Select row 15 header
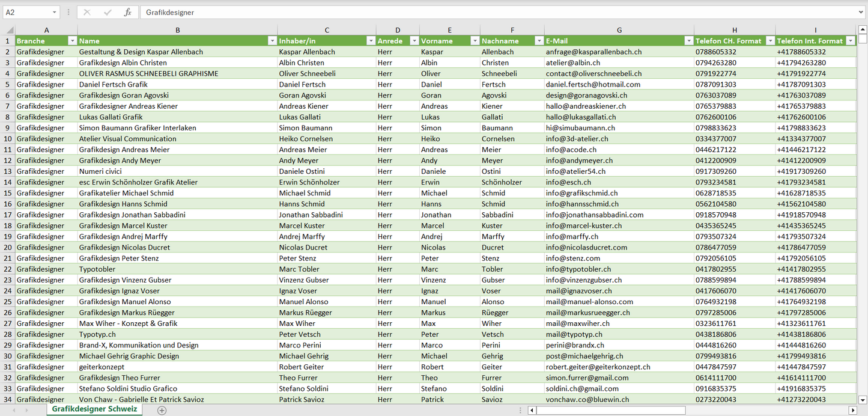This screenshot has width=868, height=416. [8, 193]
